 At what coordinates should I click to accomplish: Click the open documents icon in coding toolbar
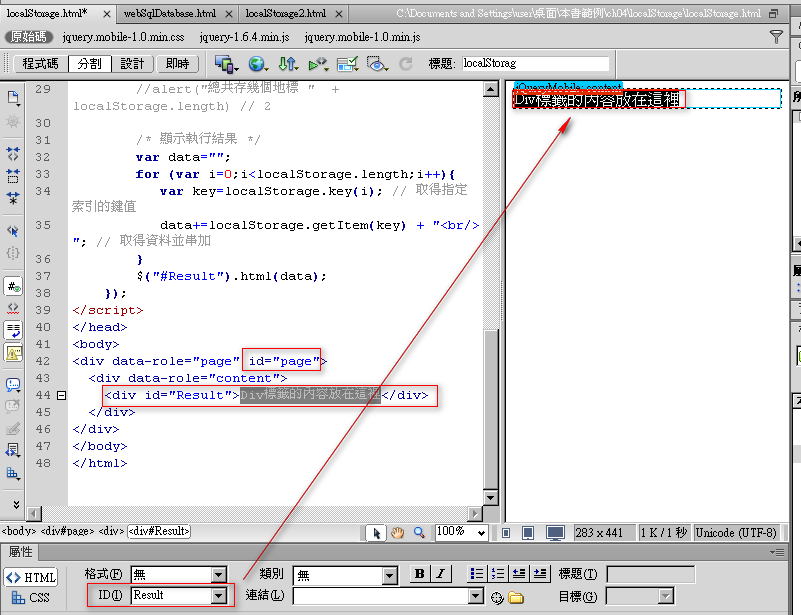13,98
